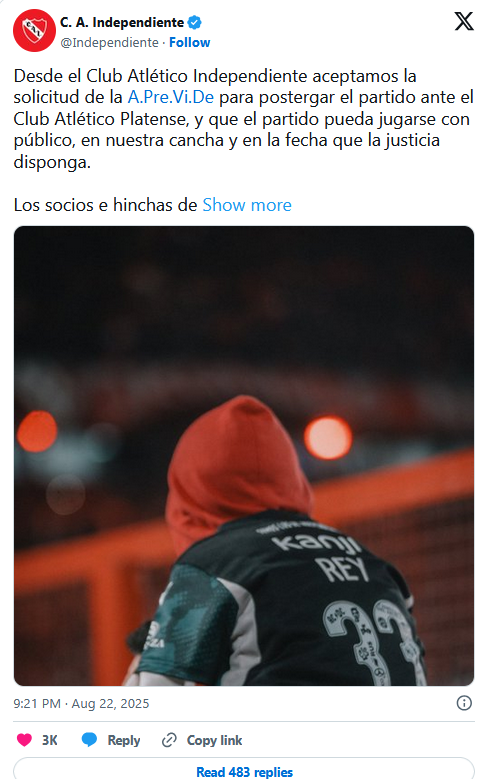Click the Reply label

[x=124, y=740]
